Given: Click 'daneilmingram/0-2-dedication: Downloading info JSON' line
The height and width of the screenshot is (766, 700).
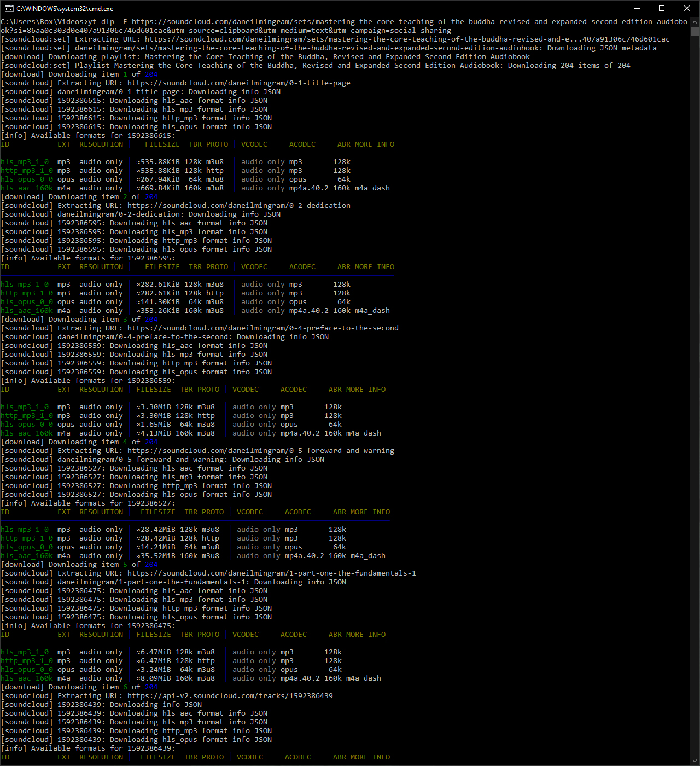Looking at the screenshot, I should [141, 214].
